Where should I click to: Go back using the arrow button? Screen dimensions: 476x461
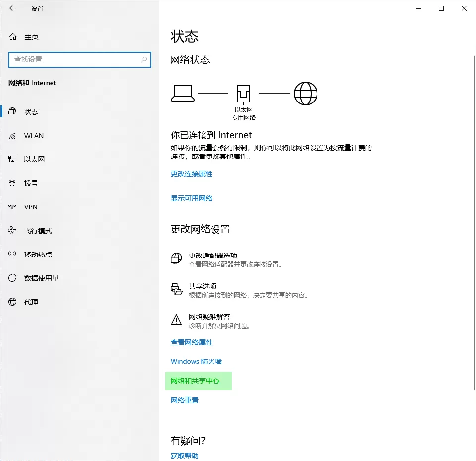[x=12, y=8]
